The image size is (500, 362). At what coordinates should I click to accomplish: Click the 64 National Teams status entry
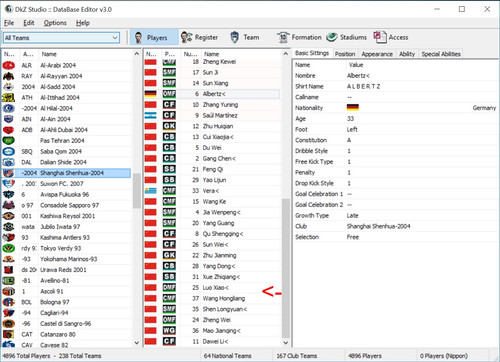(x=227, y=356)
